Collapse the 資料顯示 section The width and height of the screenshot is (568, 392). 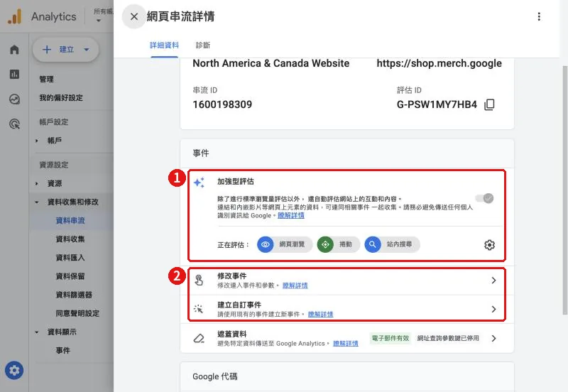37,332
